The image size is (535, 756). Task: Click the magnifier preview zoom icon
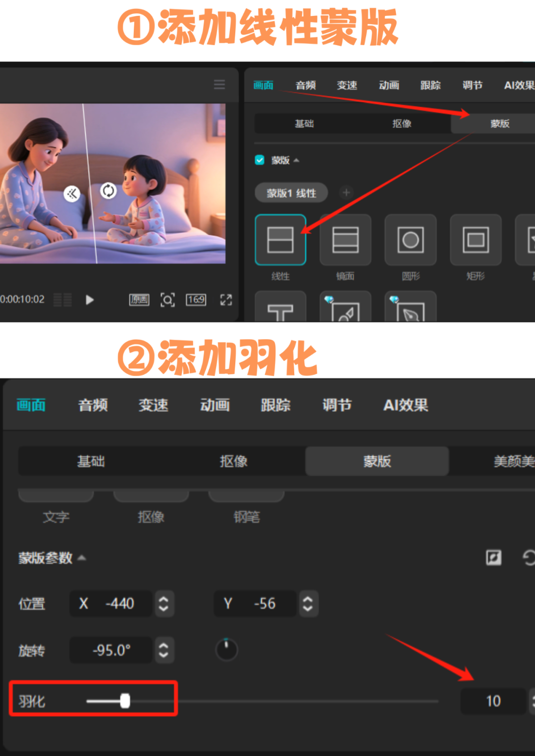[x=168, y=300]
